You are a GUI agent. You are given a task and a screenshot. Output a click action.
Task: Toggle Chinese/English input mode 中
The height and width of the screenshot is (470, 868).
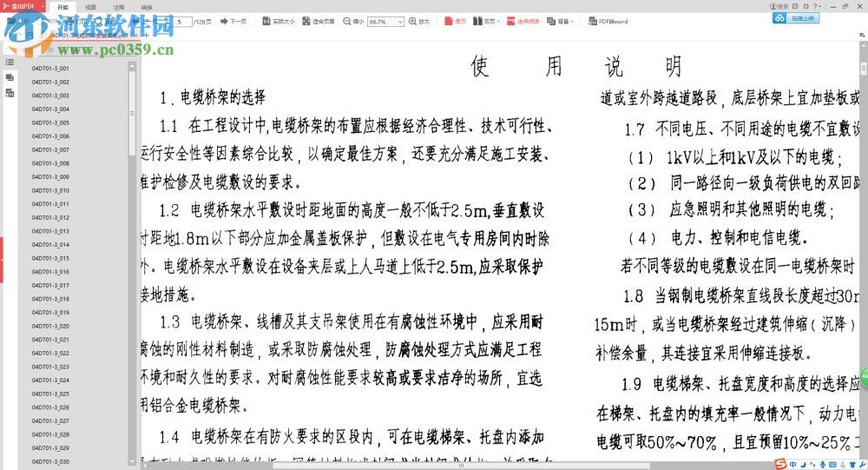click(792, 465)
